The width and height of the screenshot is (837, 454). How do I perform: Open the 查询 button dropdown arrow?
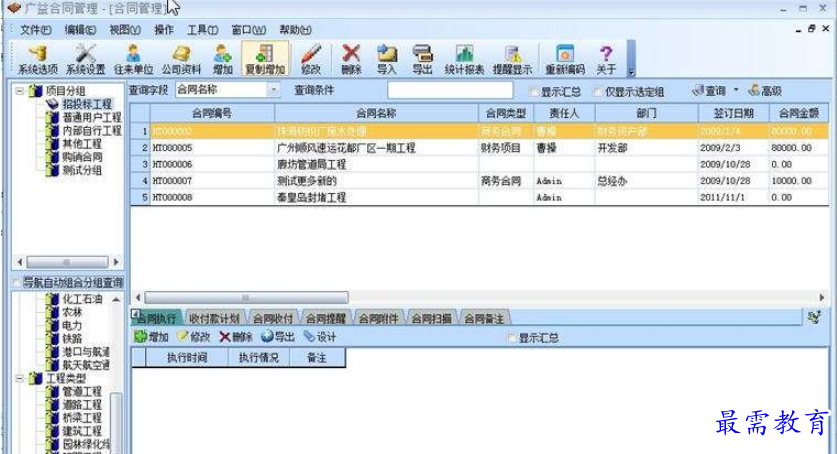(736, 90)
